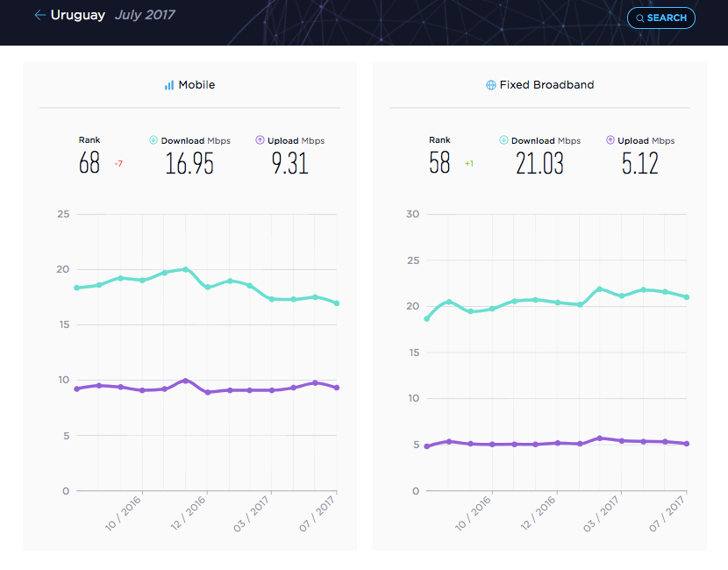Viewport: 728px width, 570px height.
Task: Click the Fixed Broadband rank value 58
Action: point(439,162)
